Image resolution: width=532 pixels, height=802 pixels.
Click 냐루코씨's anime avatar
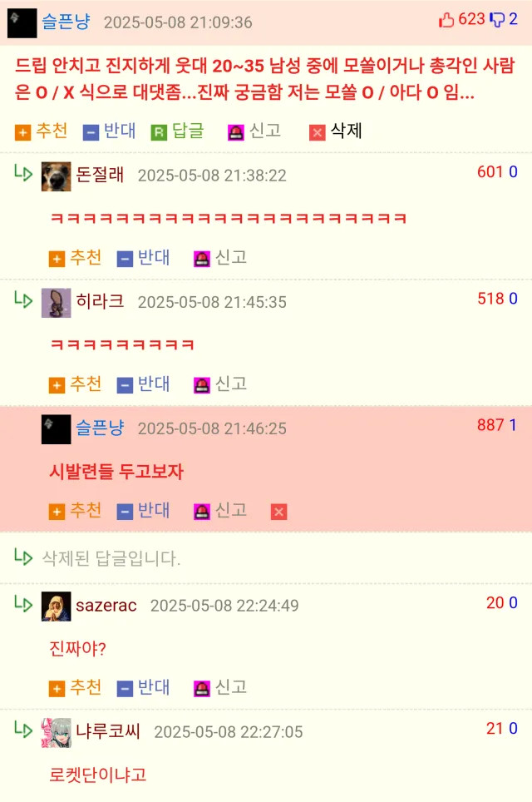click(57, 733)
